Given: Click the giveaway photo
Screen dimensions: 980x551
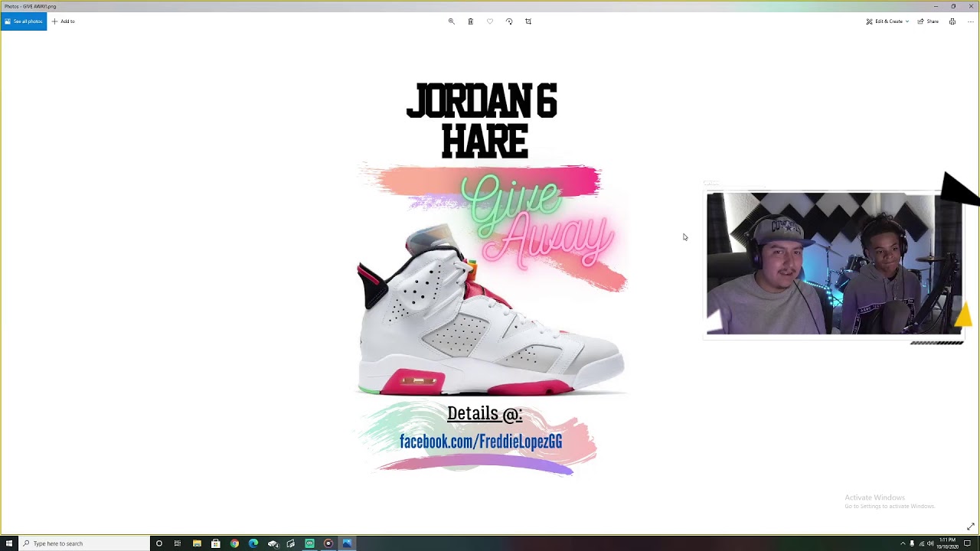Looking at the screenshot, I should tap(490, 279).
